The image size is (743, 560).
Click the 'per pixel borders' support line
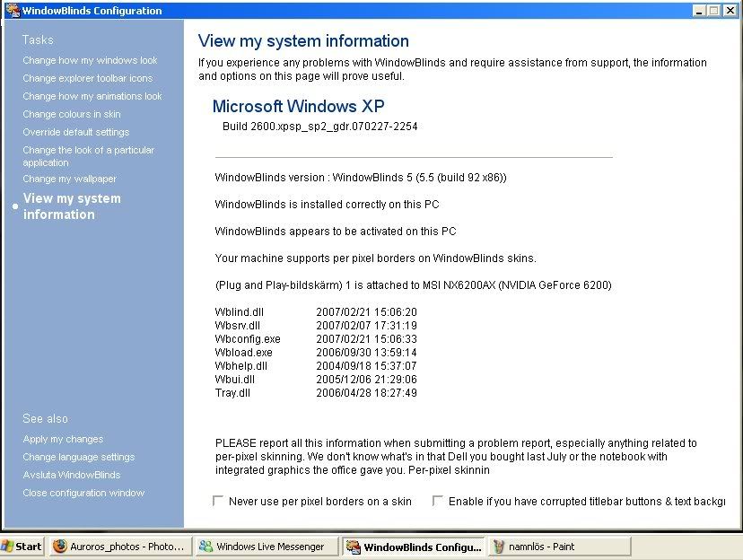coord(375,258)
